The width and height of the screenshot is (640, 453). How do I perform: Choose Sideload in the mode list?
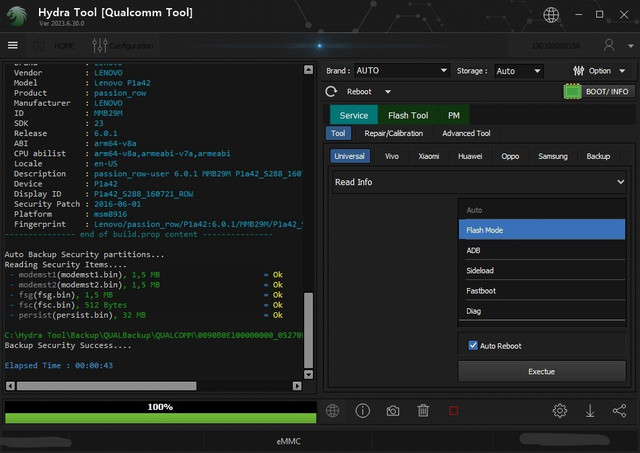[x=542, y=270]
